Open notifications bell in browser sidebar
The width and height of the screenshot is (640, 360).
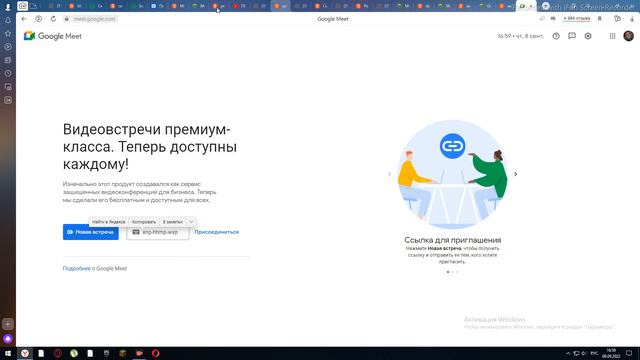click(8, 20)
